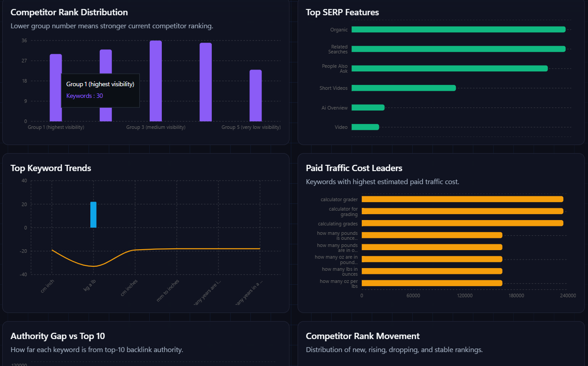Click the 'Video' axis label
This screenshot has height=366, width=588.
(341, 128)
